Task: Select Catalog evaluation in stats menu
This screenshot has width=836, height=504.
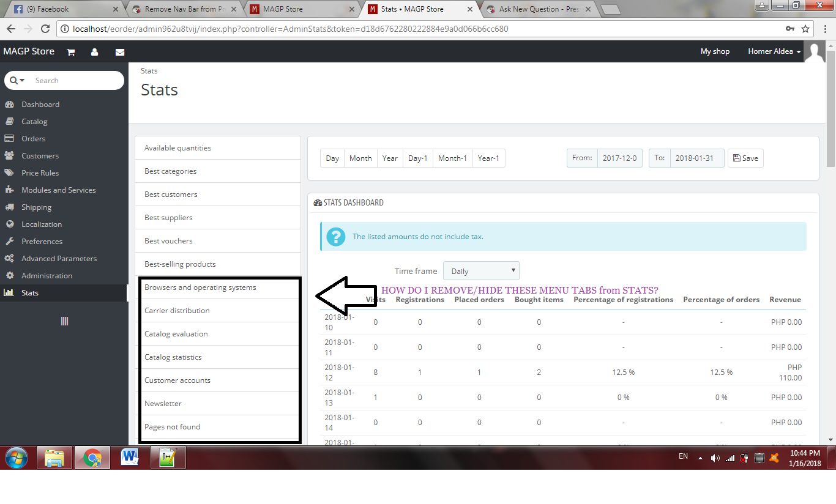Action: [218, 334]
